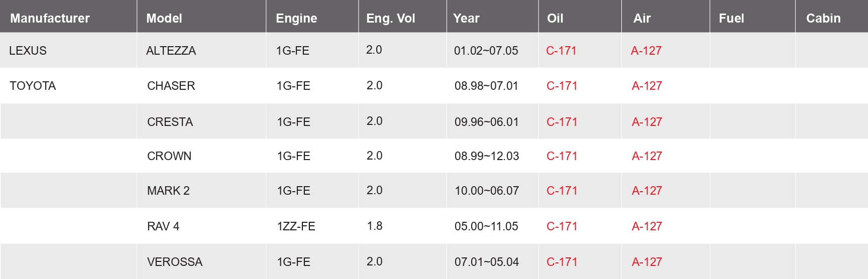868x279 pixels.
Task: Select the LEXUS manufacturer cell
Action: [x=28, y=51]
